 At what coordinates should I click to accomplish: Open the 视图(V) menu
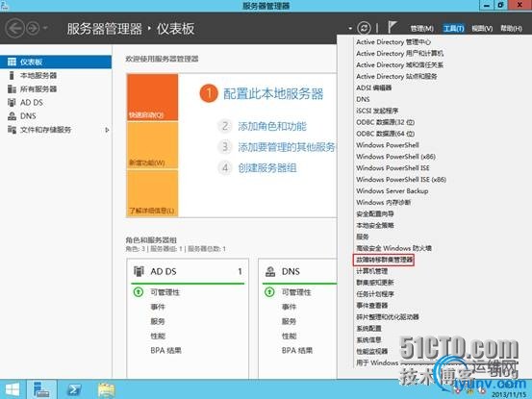tap(482, 29)
